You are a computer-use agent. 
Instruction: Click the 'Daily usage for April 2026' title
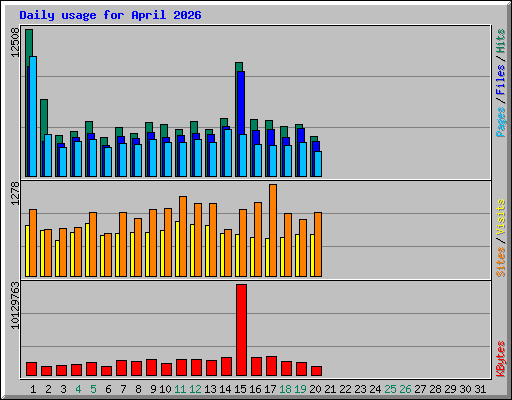(110, 15)
